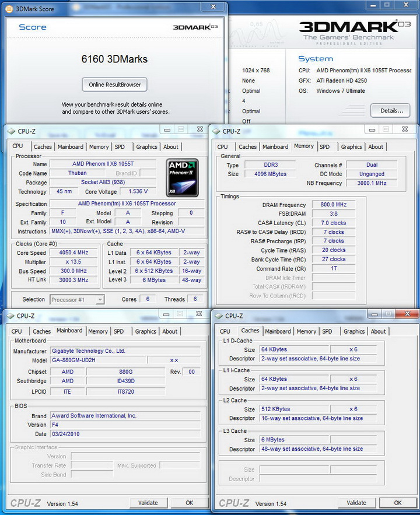Open Memory tab in top-left CPU-Z window
The image size is (420, 515).
tap(99, 147)
